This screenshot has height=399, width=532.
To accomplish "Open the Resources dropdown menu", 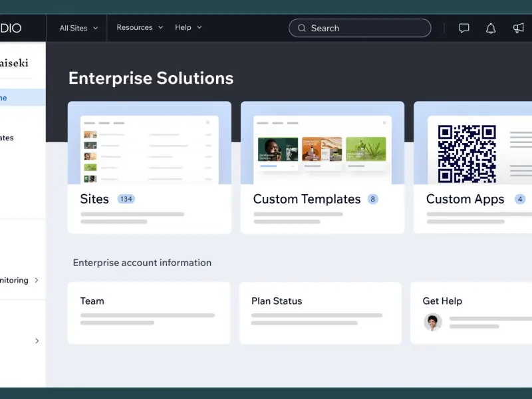I will point(140,27).
